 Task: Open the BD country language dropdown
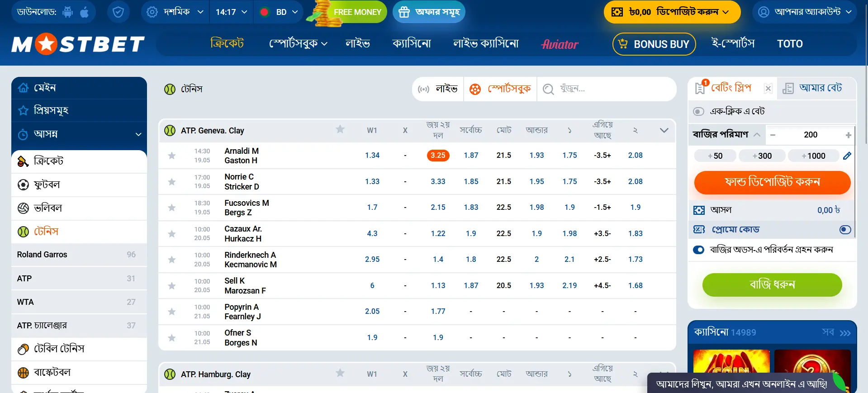click(279, 12)
